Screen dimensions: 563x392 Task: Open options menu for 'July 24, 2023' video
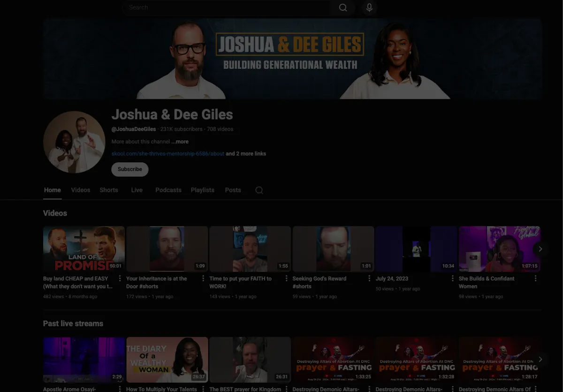click(452, 279)
